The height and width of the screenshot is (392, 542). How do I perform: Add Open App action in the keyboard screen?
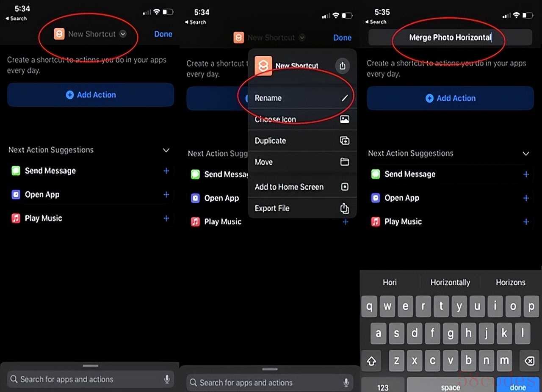tap(526, 198)
